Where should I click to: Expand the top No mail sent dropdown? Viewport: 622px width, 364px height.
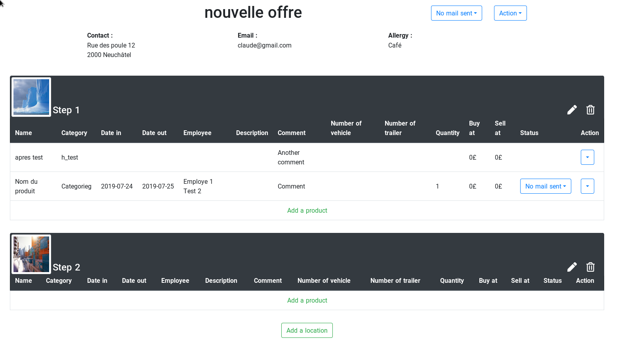(x=456, y=13)
